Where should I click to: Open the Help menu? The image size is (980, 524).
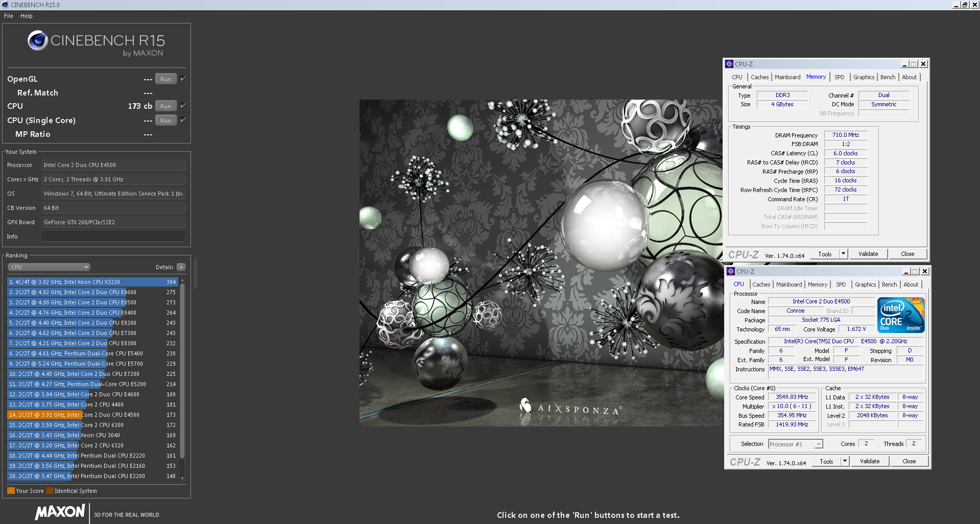(27, 16)
